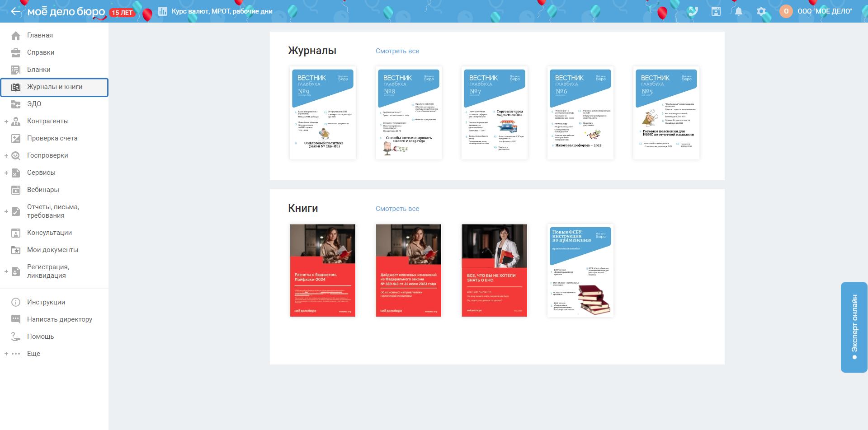
Task: Open 'Курс валют, МРОТ, рабочие дни' link
Action: pyautogui.click(x=222, y=11)
